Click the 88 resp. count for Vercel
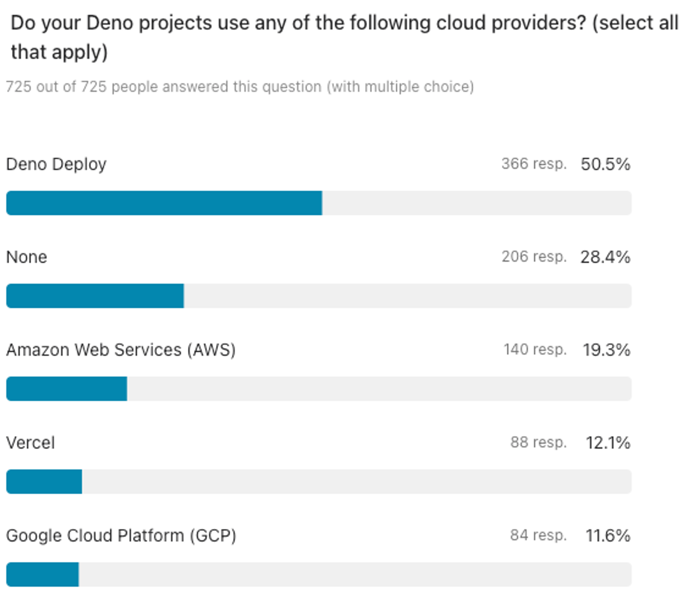 pyautogui.click(x=539, y=442)
